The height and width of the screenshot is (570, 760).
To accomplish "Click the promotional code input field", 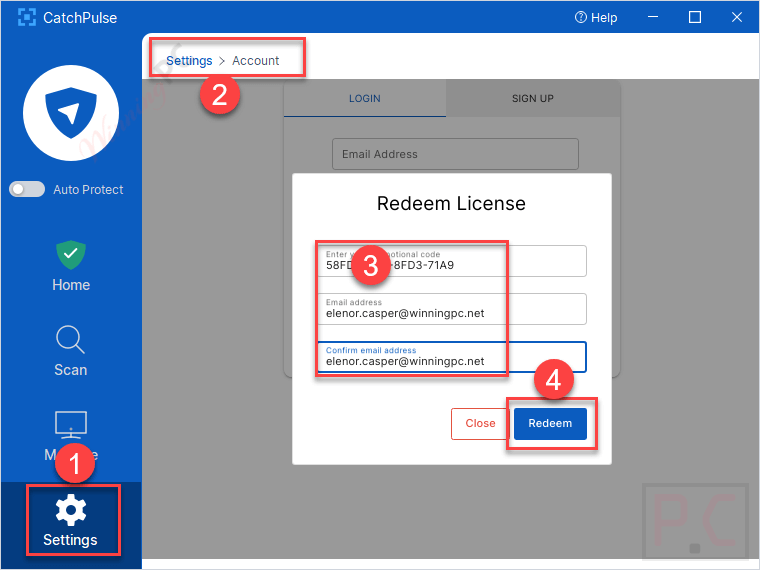I will (x=452, y=261).
